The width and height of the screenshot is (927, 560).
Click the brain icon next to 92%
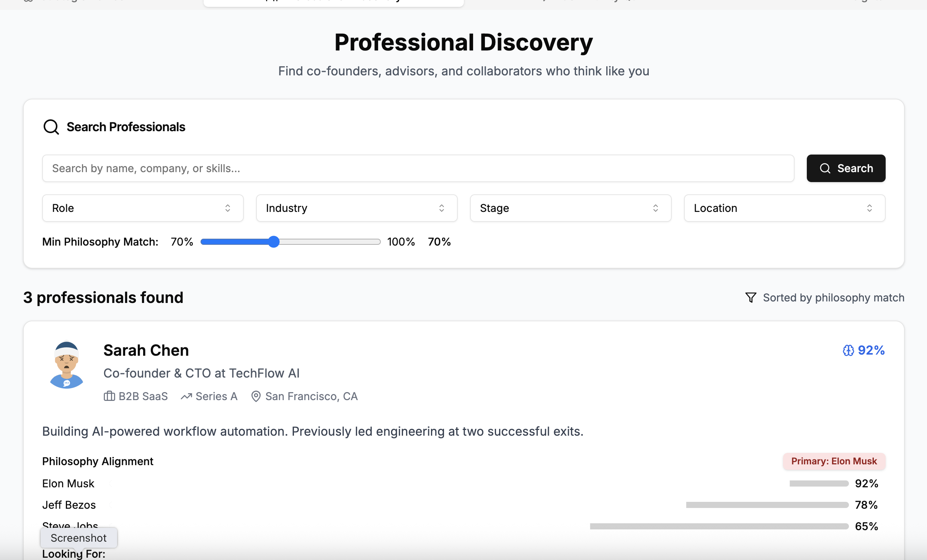[x=848, y=350]
